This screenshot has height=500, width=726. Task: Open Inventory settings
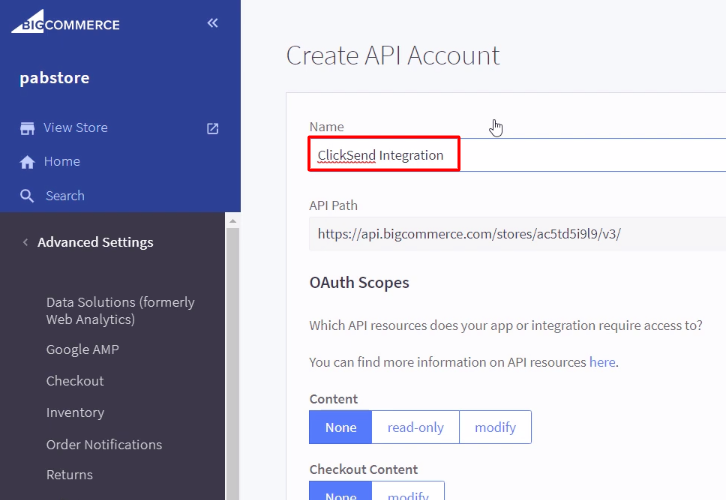coord(75,412)
